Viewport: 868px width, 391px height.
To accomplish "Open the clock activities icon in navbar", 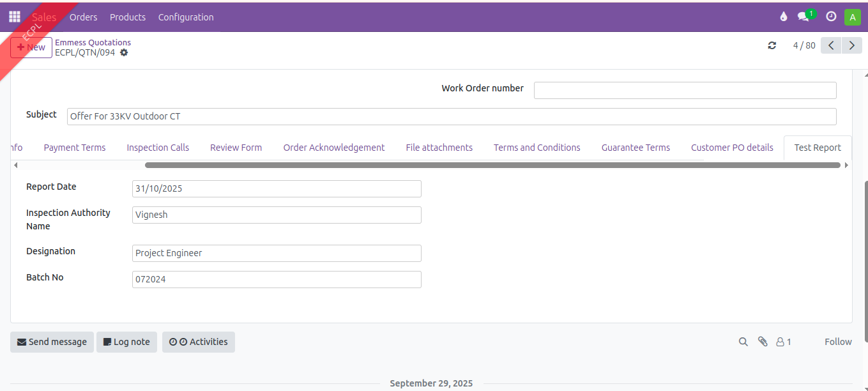I will 831,17.
